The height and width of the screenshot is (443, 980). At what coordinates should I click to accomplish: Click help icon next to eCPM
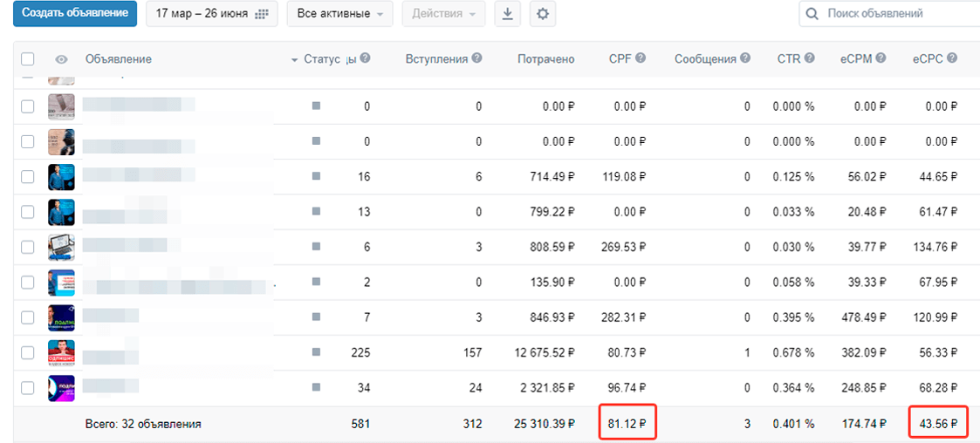tap(881, 58)
